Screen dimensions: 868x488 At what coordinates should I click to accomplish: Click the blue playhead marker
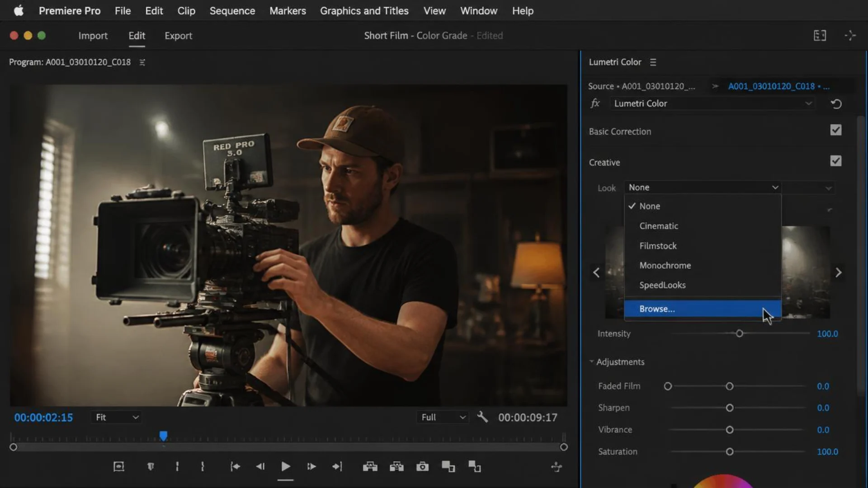click(163, 436)
